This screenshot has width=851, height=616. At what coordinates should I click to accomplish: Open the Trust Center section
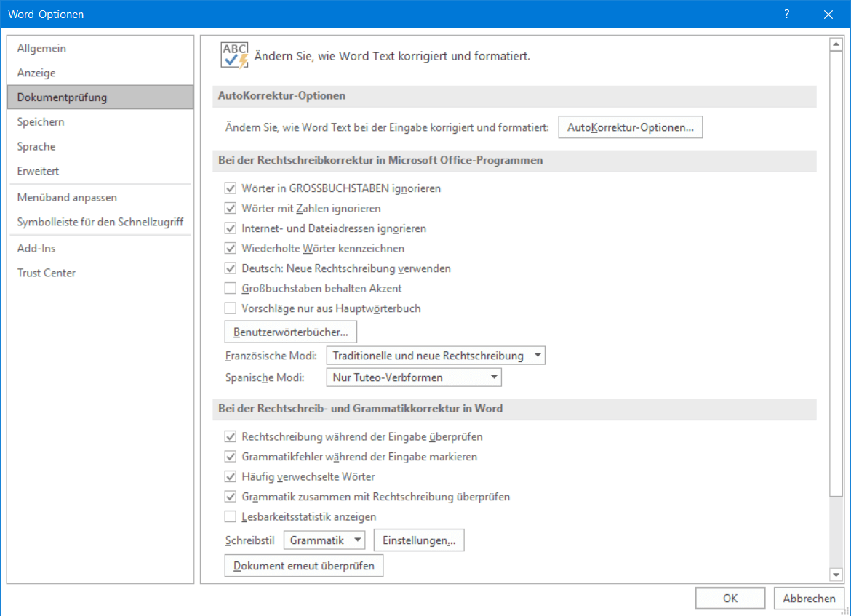pos(47,273)
